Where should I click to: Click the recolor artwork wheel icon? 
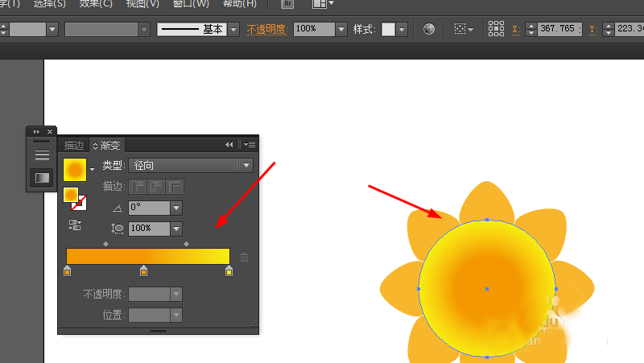coord(429,29)
